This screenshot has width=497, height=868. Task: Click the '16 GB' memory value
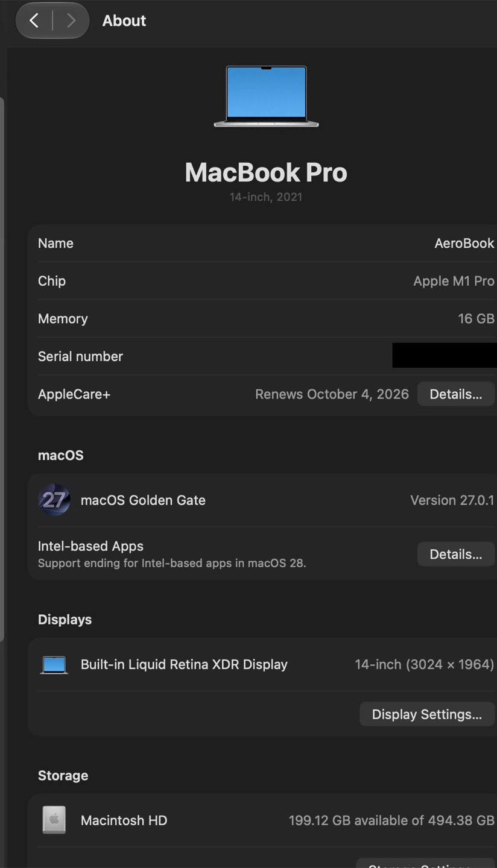click(x=476, y=319)
